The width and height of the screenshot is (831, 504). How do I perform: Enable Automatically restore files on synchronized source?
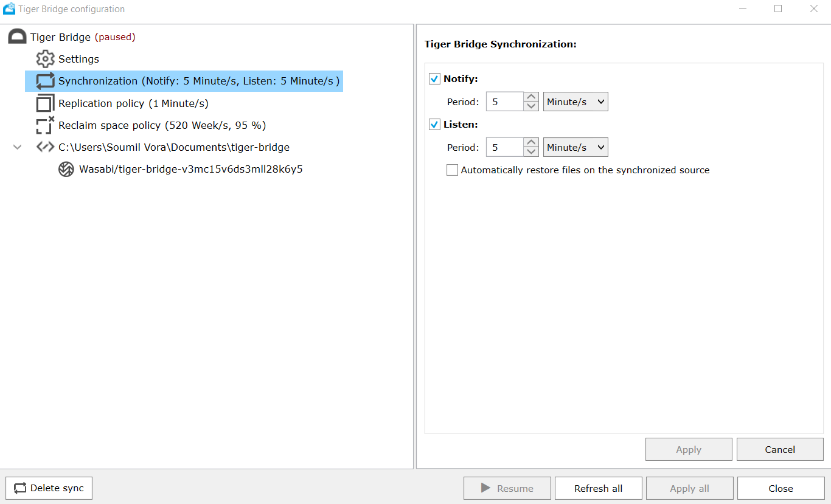[452, 170]
